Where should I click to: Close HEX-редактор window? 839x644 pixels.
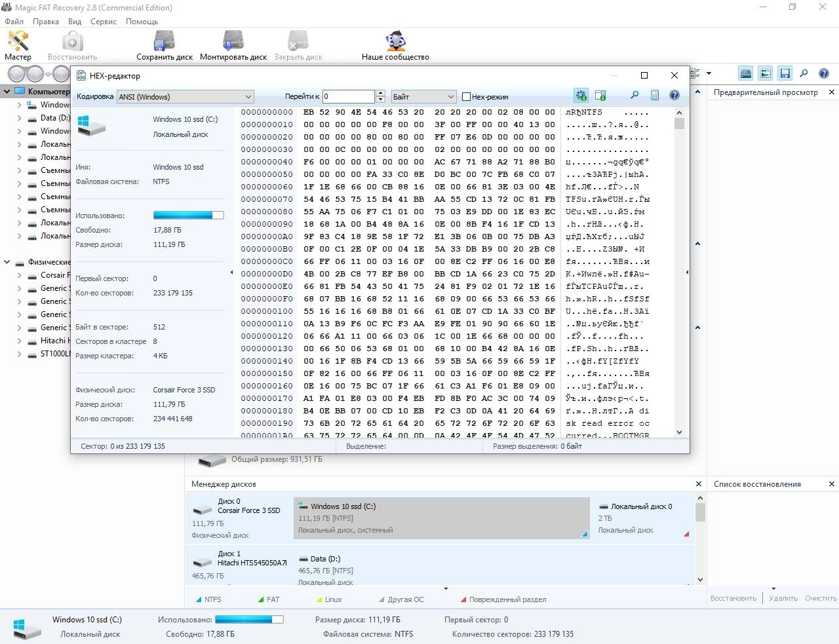[x=674, y=75]
